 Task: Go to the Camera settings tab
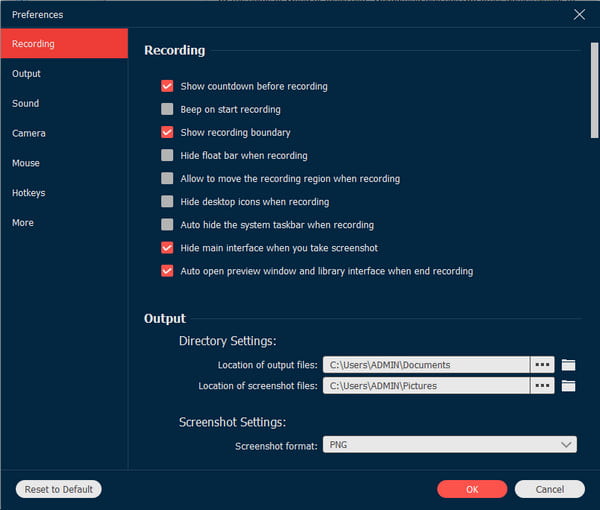pyautogui.click(x=29, y=133)
